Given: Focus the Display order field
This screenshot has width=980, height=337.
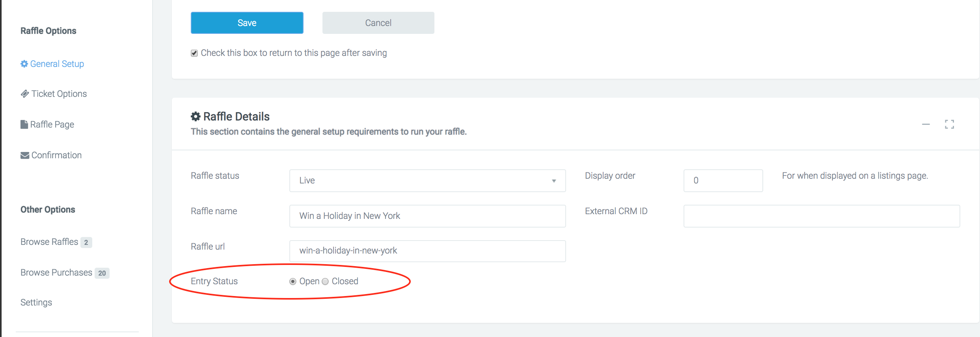Looking at the screenshot, I should pyautogui.click(x=723, y=181).
